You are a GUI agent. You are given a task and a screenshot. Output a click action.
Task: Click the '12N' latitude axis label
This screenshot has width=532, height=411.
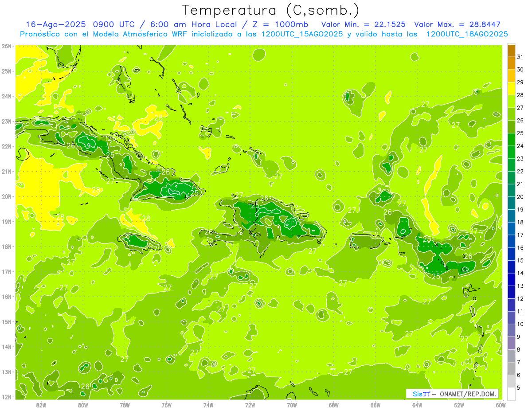[x=7, y=397]
